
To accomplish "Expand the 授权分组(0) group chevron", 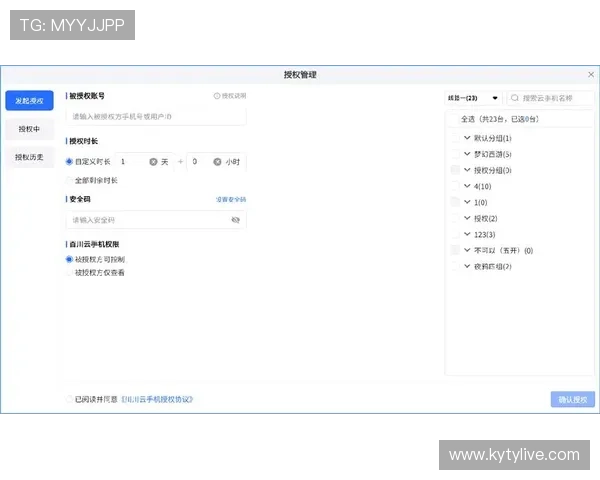I will (x=467, y=170).
